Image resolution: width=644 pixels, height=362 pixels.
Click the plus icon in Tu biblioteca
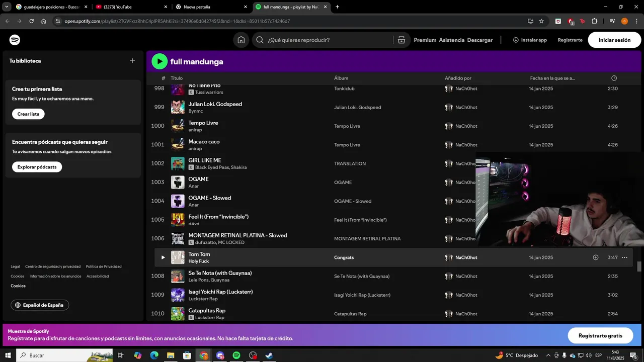coord(132,61)
